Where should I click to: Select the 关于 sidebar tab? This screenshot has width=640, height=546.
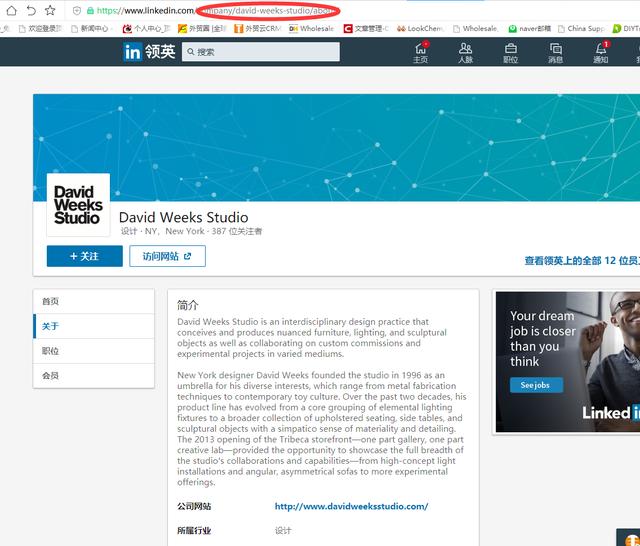coord(94,326)
